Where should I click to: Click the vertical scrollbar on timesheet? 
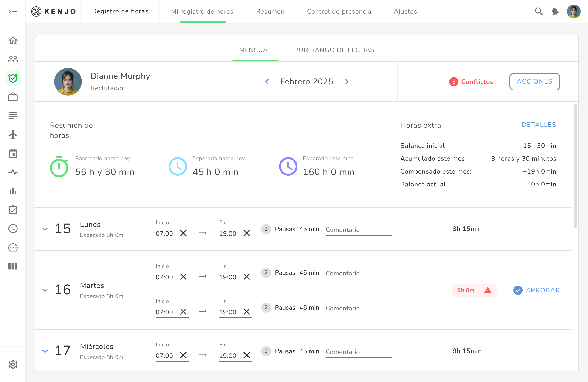click(x=575, y=166)
